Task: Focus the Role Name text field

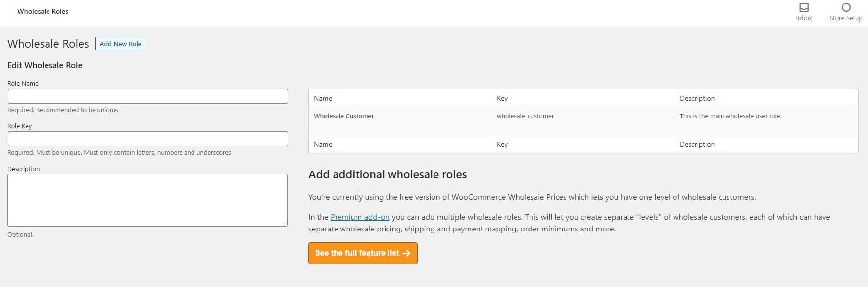Action: coord(147,96)
